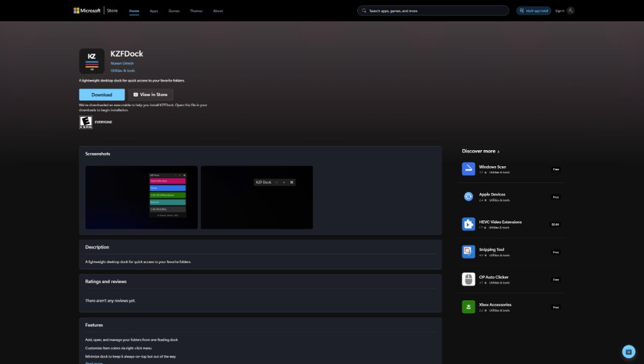Open Utilities & tools category link under KZFDock
Viewport: 644px width, 364px height.
coord(122,70)
